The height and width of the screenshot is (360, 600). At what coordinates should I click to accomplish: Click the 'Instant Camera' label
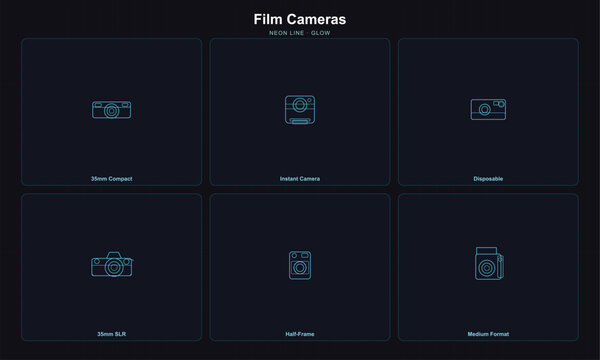(300, 179)
